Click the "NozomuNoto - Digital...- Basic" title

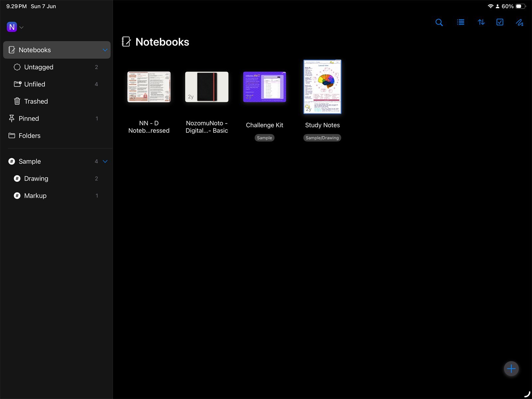pos(207,127)
